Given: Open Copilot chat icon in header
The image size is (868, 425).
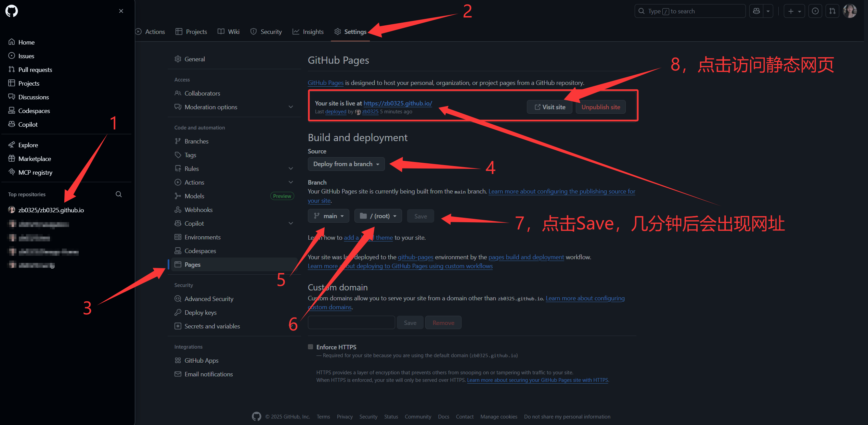Looking at the screenshot, I should point(756,11).
